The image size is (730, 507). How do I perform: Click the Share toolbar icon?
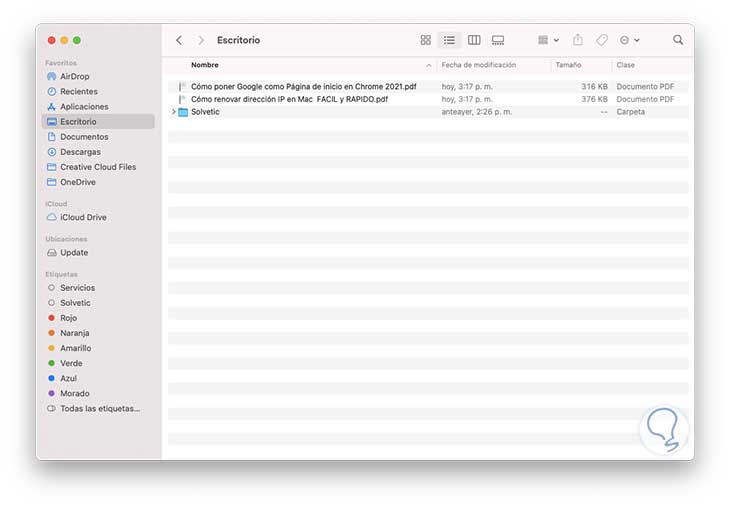pos(577,40)
